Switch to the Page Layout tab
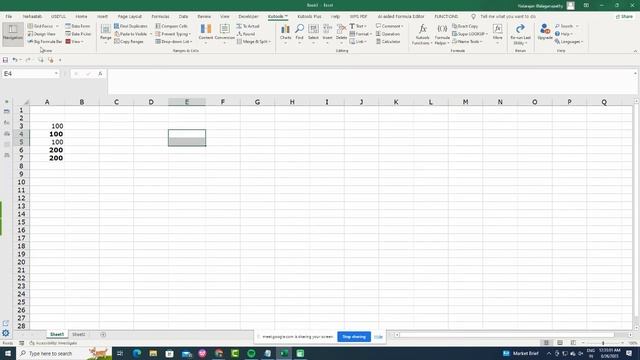Screen dimensions: 640x360 (x=129, y=16)
